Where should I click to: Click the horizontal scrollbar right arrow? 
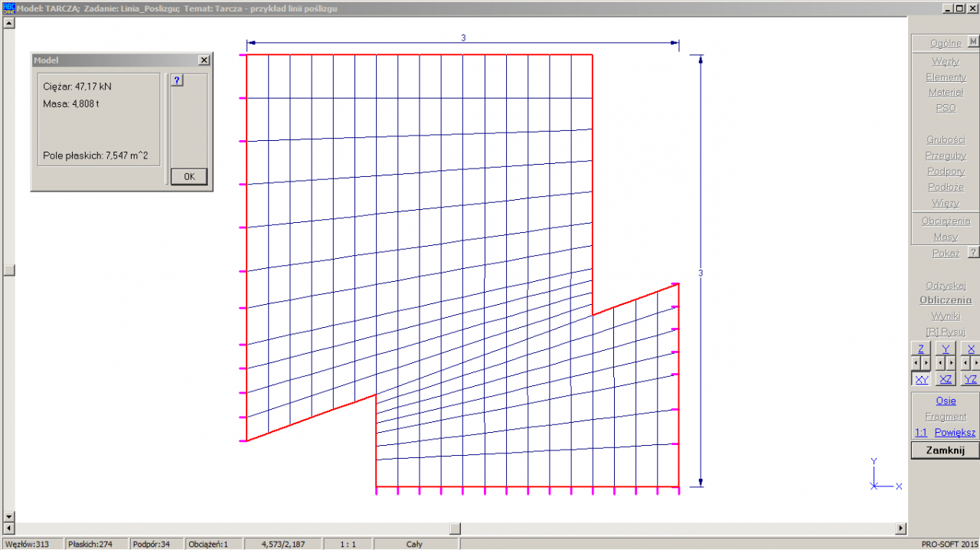point(901,529)
